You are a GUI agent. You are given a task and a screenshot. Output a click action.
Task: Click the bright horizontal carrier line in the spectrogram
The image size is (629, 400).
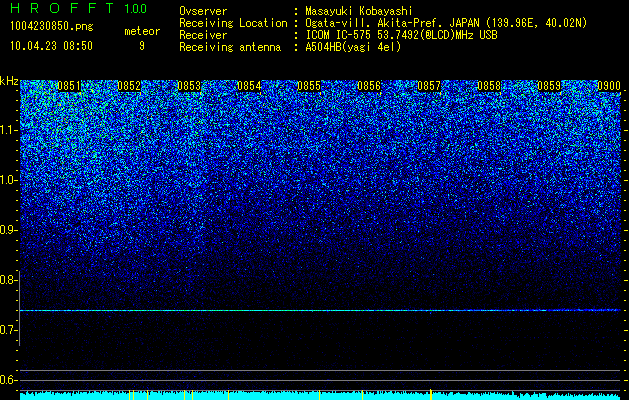tap(321, 311)
